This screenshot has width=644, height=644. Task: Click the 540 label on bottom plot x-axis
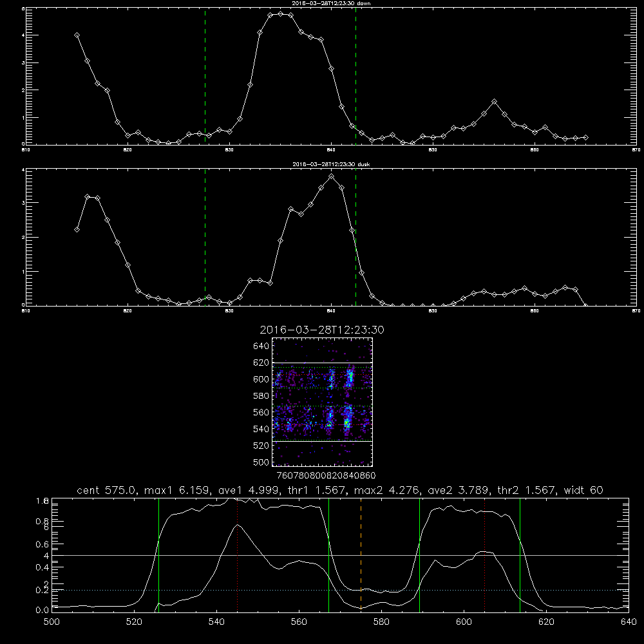point(216,622)
